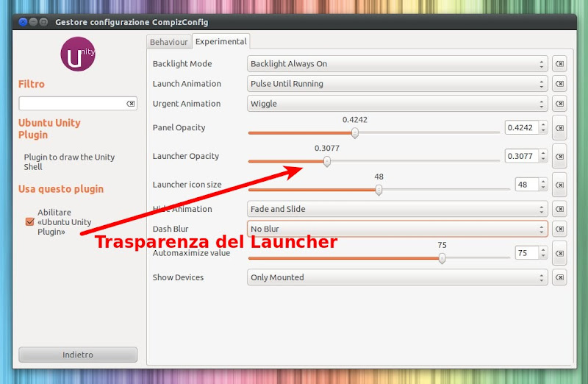This screenshot has width=588, height=384.
Task: Open the Hide Animation dropdown
Action: point(397,209)
